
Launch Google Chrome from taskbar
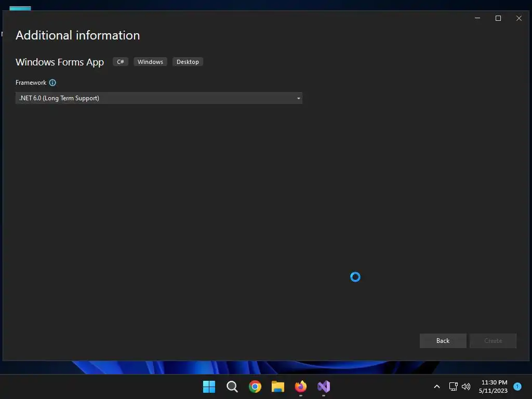(255, 387)
